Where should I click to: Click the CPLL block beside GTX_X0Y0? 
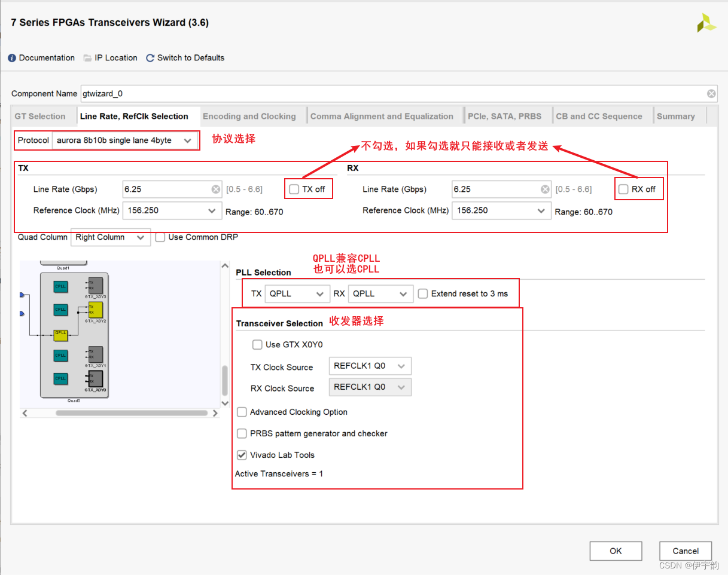tap(60, 378)
